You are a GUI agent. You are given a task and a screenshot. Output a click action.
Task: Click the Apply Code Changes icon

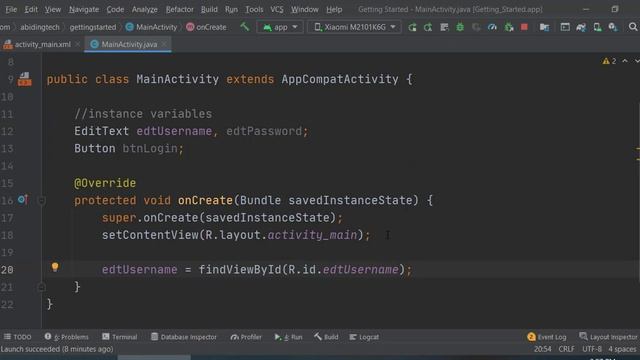[x=444, y=27]
